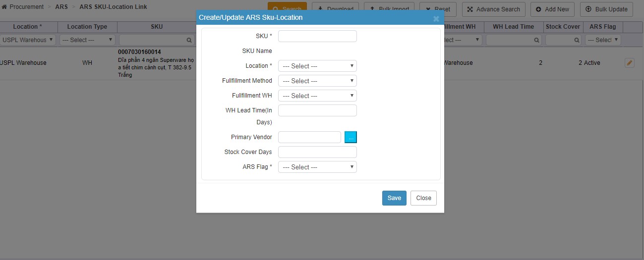Click the WH Lead Time filter field

[x=514, y=40]
